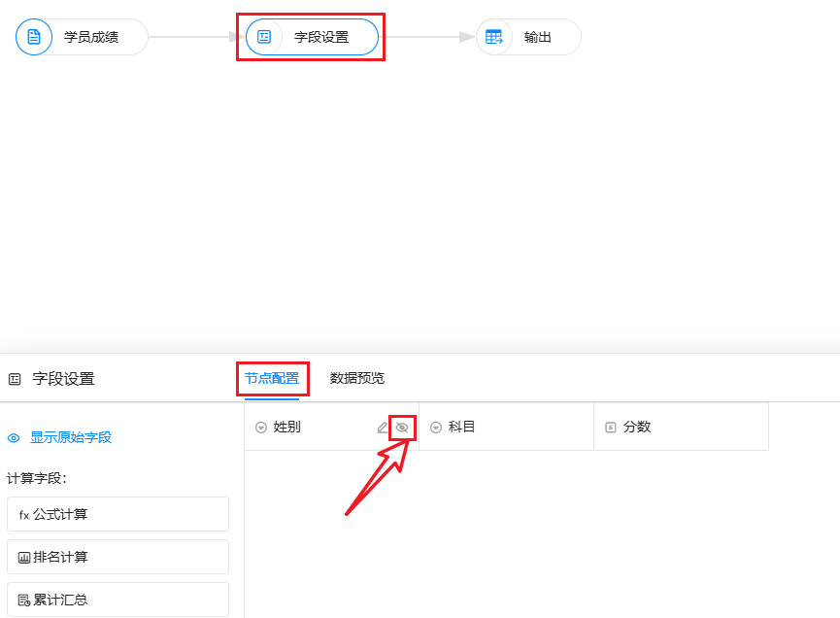The image size is (840, 618).
Task: Click the fx icon on 公式计算
Action: click(24, 515)
